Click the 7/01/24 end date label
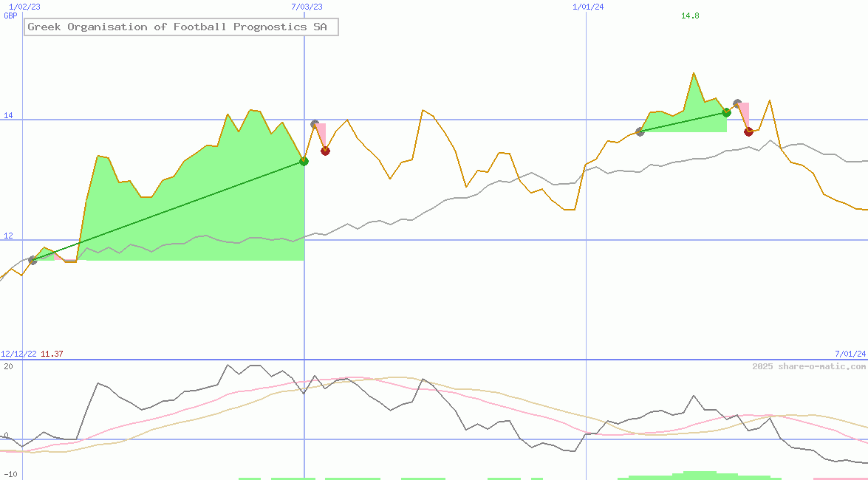This screenshot has width=868, height=480. [x=850, y=354]
